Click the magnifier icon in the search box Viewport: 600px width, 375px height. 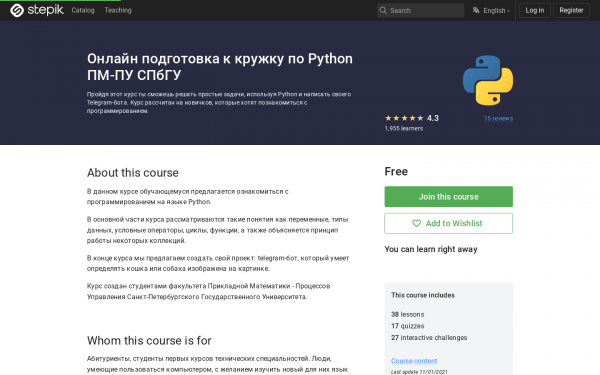tap(383, 10)
